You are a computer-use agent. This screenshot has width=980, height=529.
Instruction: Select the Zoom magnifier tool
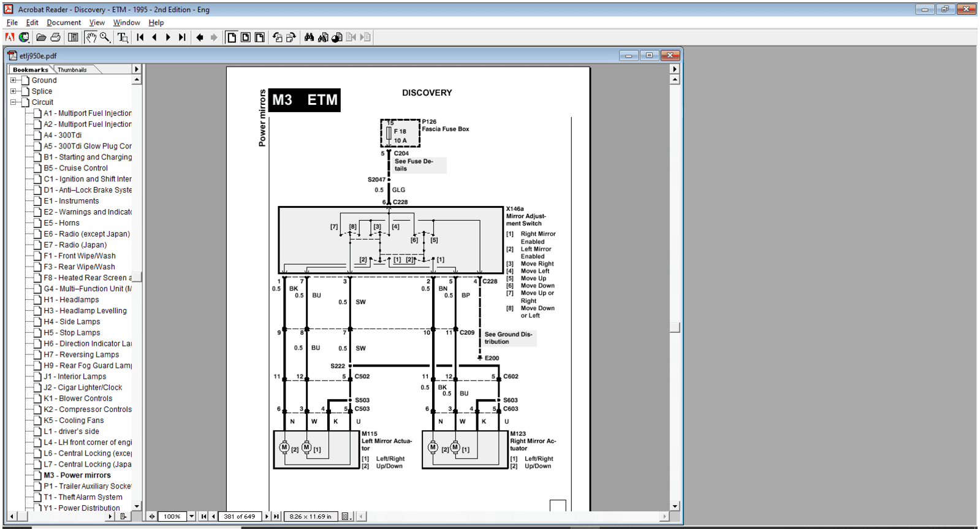click(x=105, y=37)
